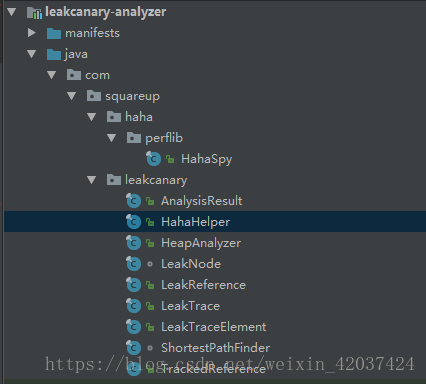Click the public lock icon beside HahaSpy
Screen dimensions: 426x384
pyautogui.click(x=170, y=159)
